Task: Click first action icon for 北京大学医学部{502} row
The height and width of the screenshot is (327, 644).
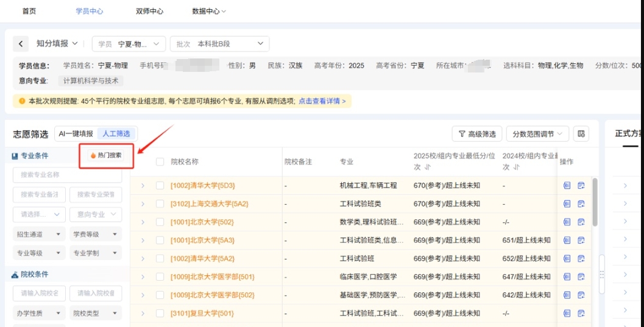Action: [x=567, y=295]
